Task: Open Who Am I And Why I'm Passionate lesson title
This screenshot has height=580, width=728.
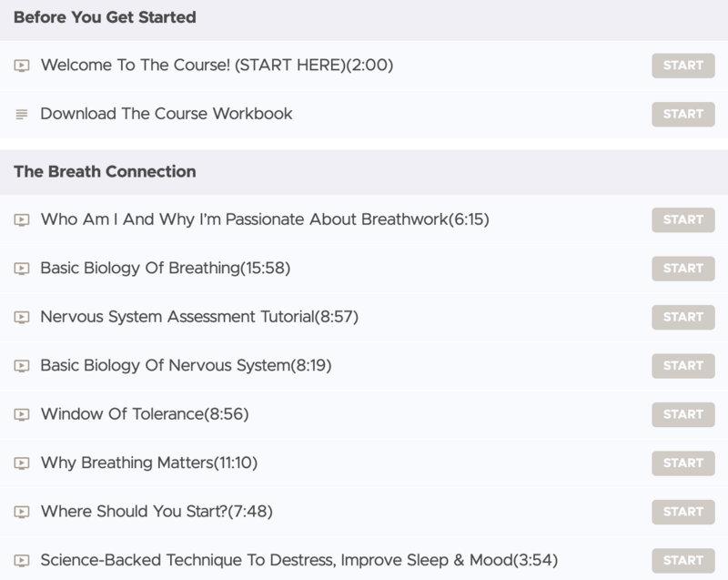Action: (265, 219)
